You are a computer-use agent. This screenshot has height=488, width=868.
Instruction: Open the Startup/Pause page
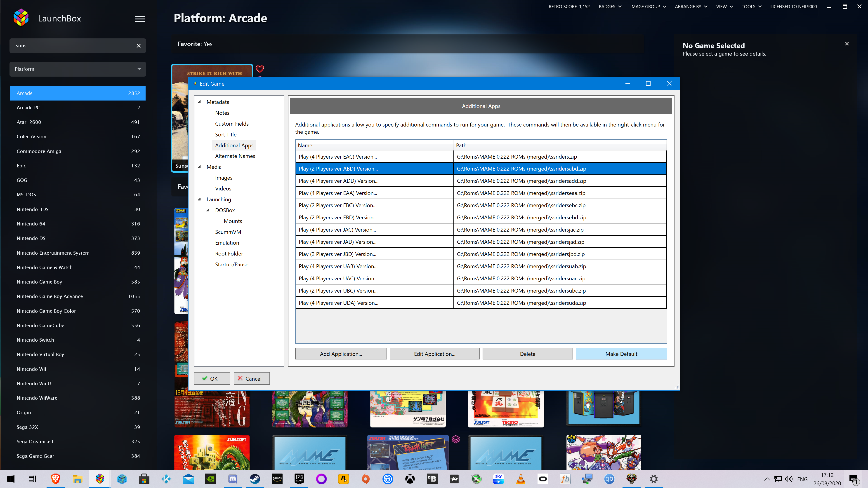coord(231,264)
